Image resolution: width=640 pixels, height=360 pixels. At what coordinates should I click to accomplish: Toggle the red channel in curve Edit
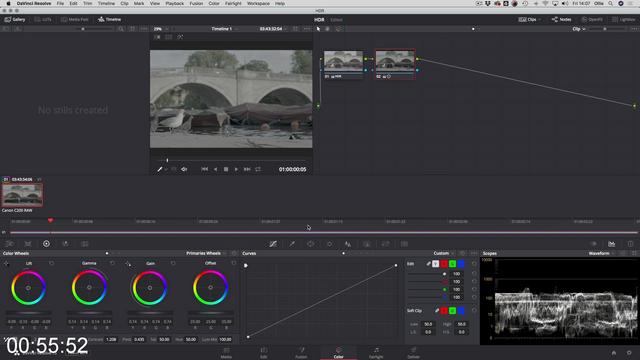[x=444, y=264]
